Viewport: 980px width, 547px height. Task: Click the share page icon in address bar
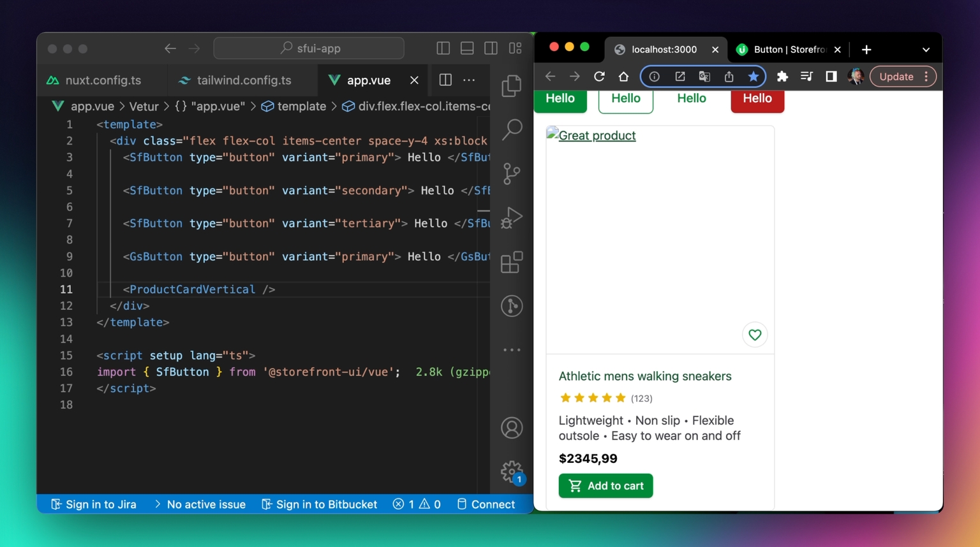[x=729, y=77]
